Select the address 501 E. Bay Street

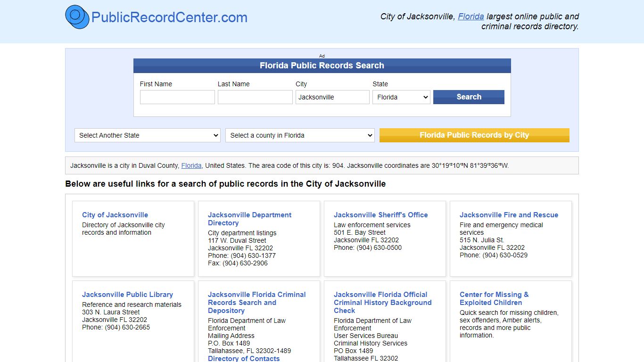(x=360, y=232)
